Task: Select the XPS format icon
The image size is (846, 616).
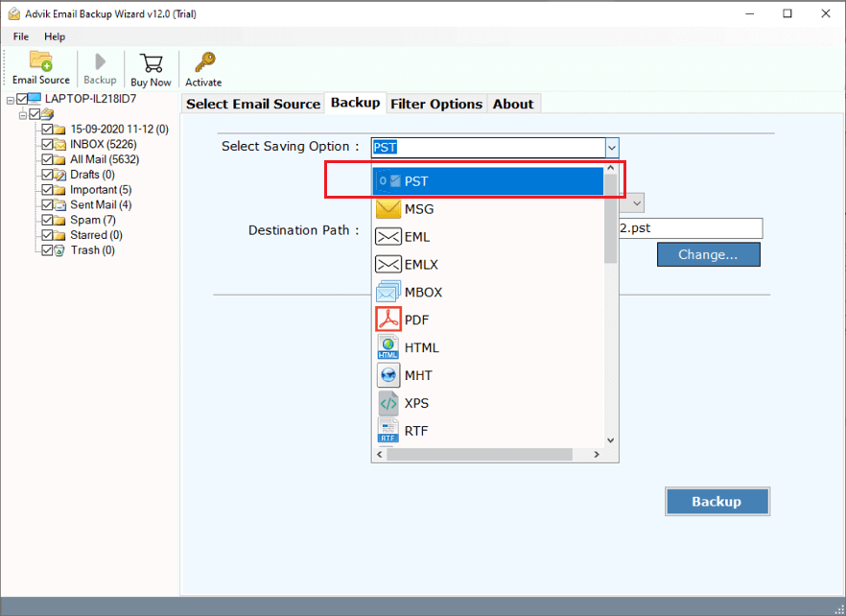Action: click(388, 403)
